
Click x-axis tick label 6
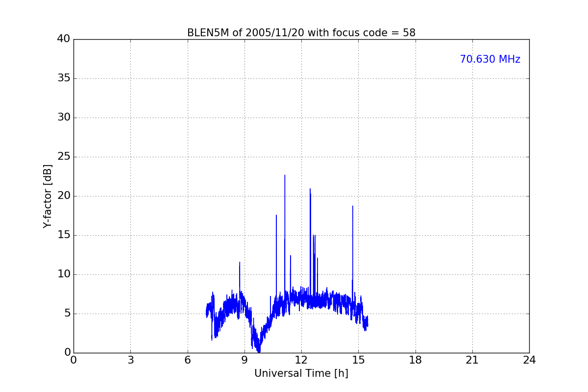pyautogui.click(x=188, y=360)
